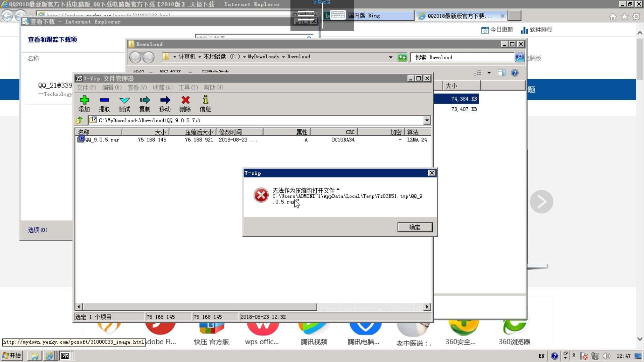Click the Explorer help question-mark icon
This screenshot has width=644, height=362.
(515, 73)
